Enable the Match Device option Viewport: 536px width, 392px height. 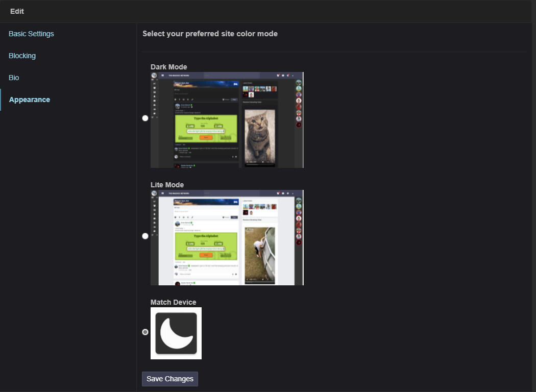click(x=145, y=332)
